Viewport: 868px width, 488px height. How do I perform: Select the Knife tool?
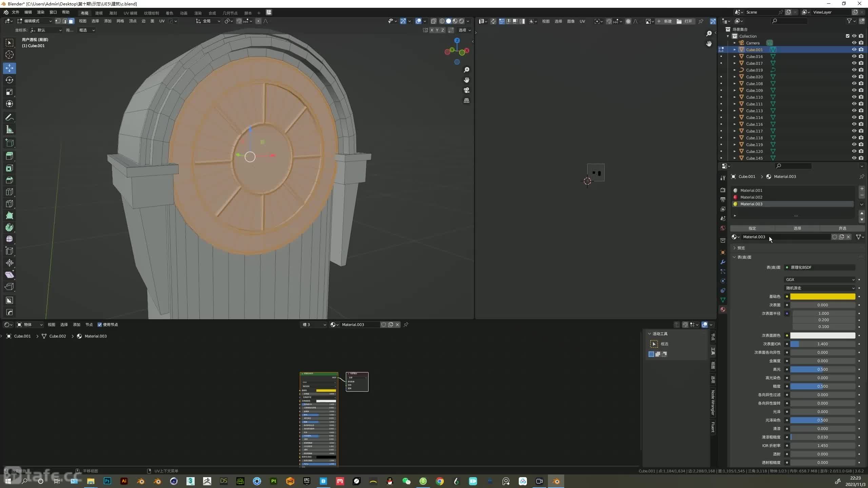tap(9, 204)
